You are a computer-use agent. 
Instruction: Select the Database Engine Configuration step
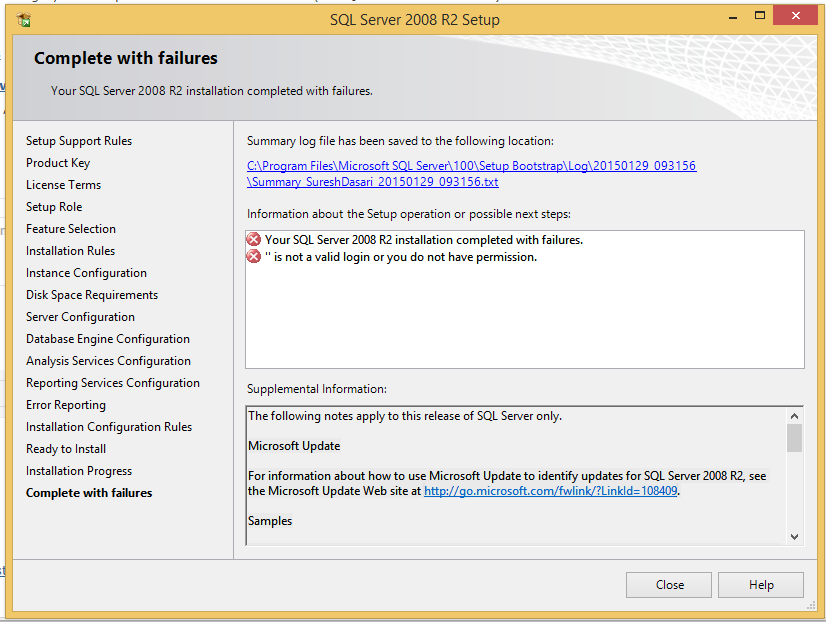coord(108,339)
